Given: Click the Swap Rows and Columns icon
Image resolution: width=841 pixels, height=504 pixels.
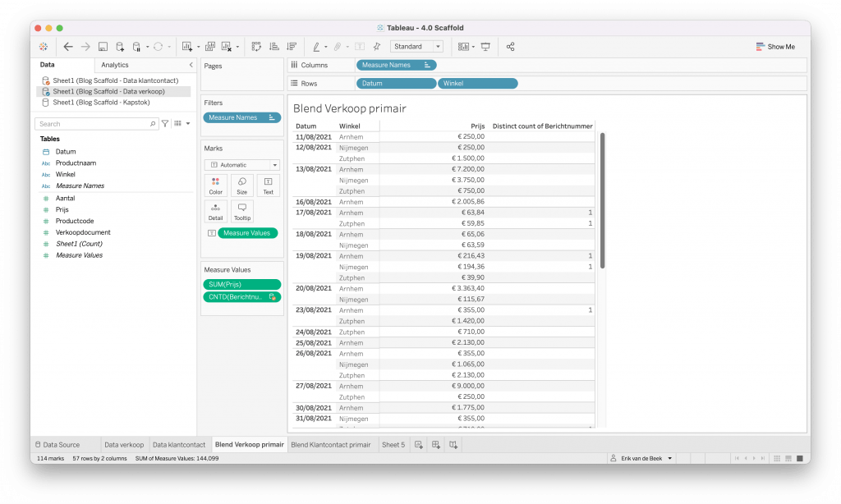Looking at the screenshot, I should coord(256,47).
